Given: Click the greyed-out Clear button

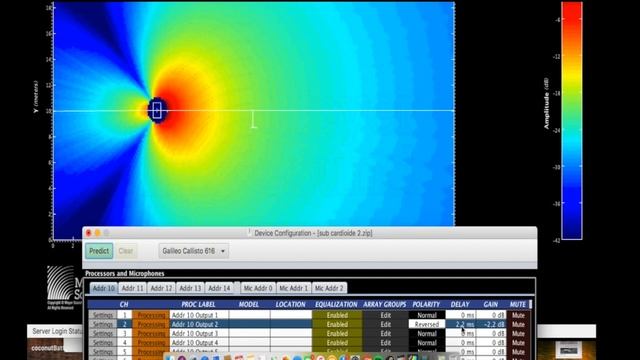Looking at the screenshot, I should point(126,251).
